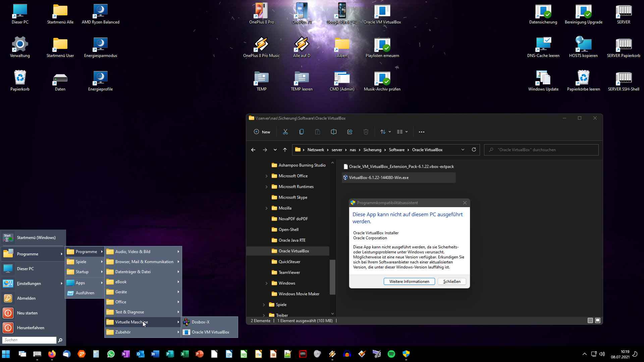
Task: Select the Oracle Java RTE folder
Action: 292,240
